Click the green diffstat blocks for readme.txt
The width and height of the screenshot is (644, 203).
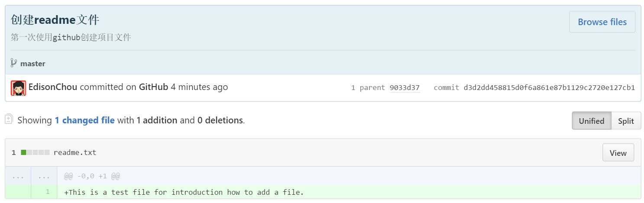(x=35, y=152)
